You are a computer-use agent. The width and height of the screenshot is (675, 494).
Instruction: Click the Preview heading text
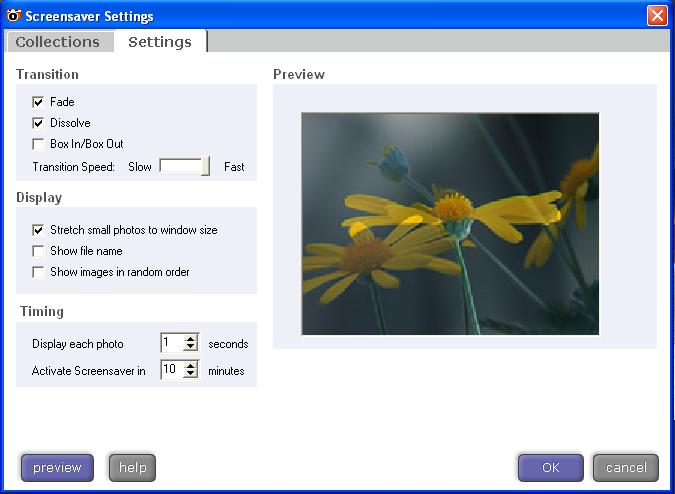299,74
